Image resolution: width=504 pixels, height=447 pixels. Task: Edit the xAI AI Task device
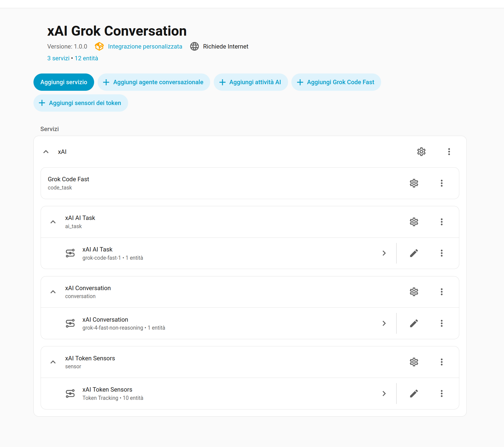[414, 253]
